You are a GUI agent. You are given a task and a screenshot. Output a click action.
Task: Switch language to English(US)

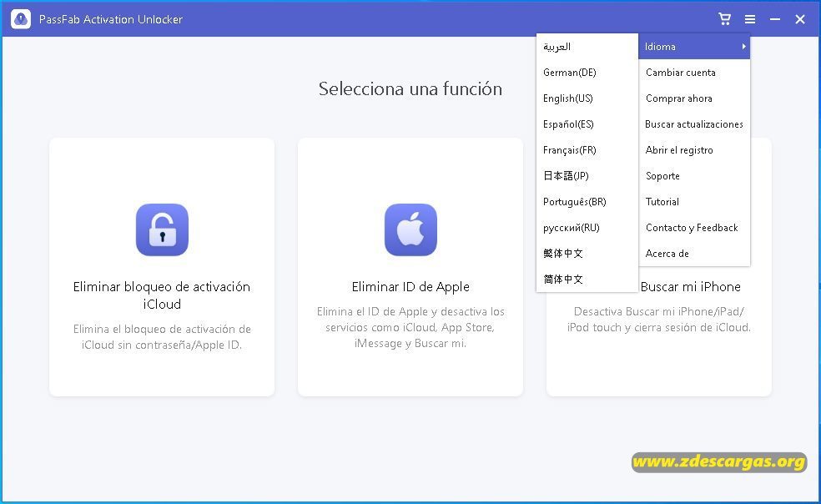pyautogui.click(x=587, y=98)
